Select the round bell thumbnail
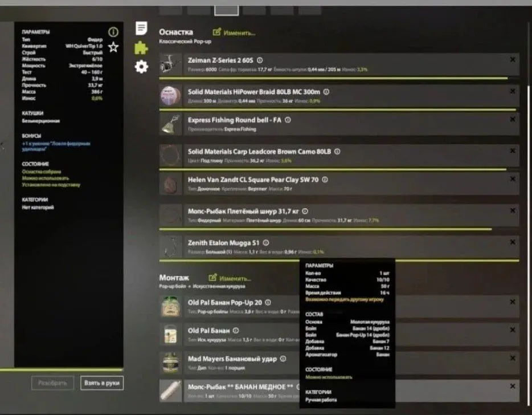The width and height of the screenshot is (532, 415). (170, 124)
